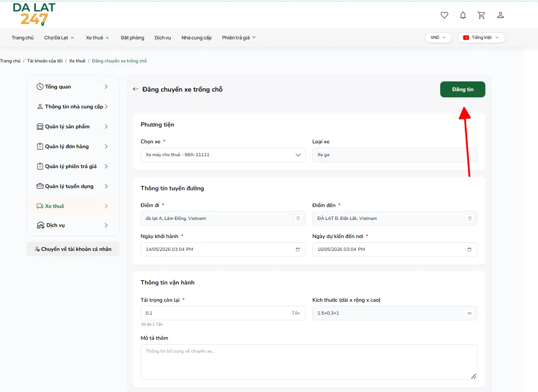Open calendar for Ngày dự kiến đến nơi
This screenshot has height=392, width=538.
coord(469,250)
